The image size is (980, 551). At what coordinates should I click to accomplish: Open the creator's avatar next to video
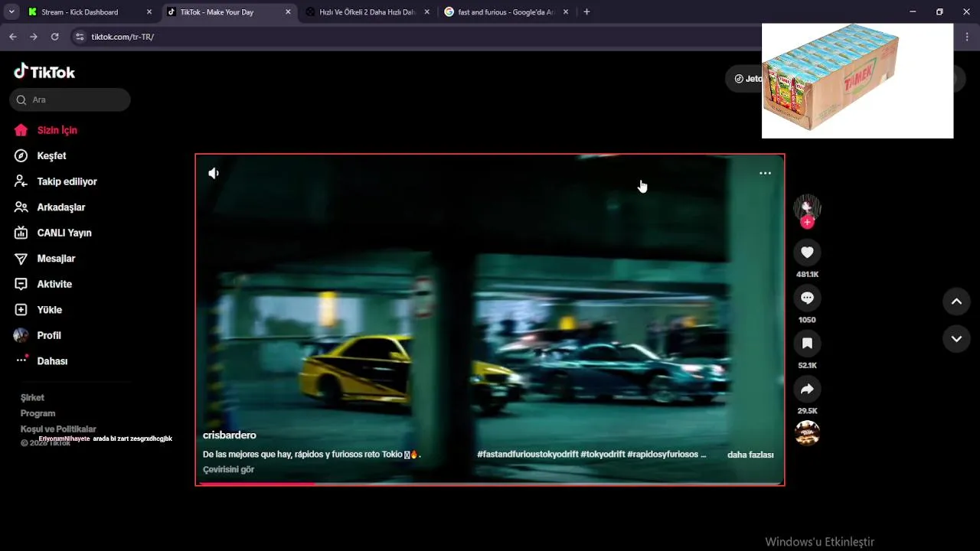pyautogui.click(x=807, y=206)
